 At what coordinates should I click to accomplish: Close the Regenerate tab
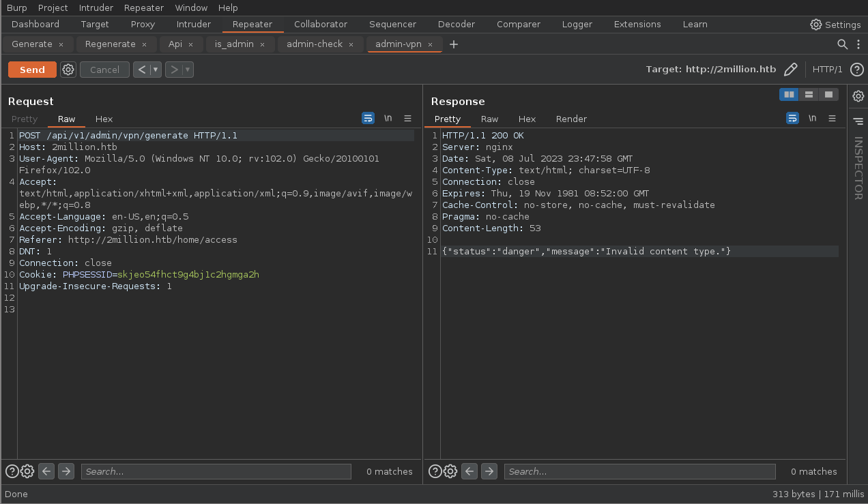point(144,44)
